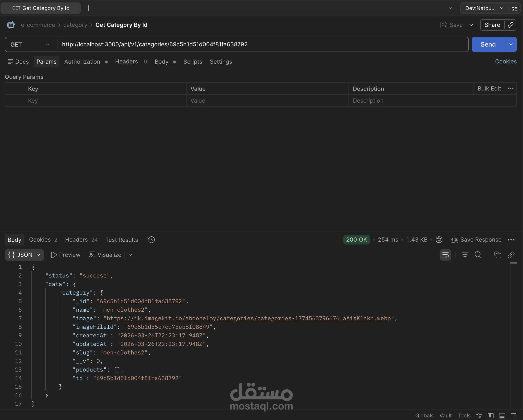Image resolution: width=523 pixels, height=420 pixels.
Task: Click the filter response icon
Action: 465,255
